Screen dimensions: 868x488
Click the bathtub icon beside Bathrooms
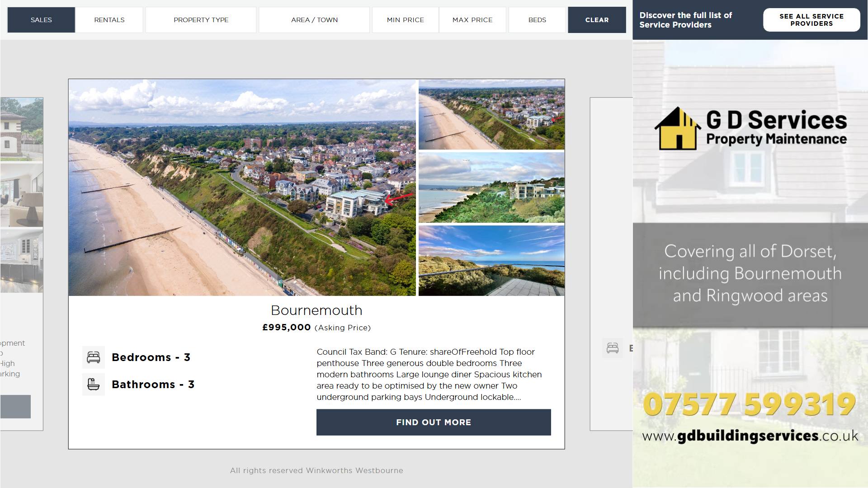93,385
